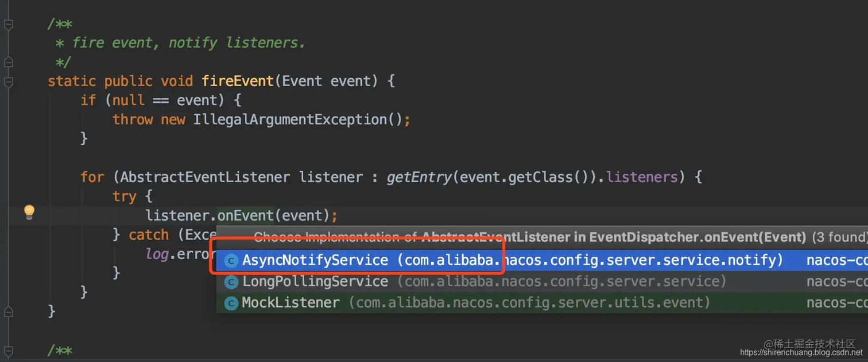This screenshot has width=868, height=362.
Task: Click the class icon beside MockListener
Action: [x=231, y=303]
